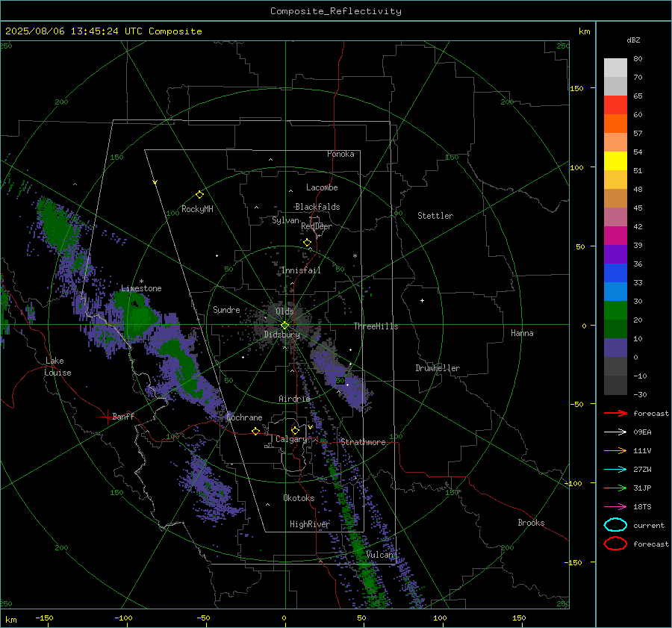Select the orange 111V arrow icon

tap(615, 450)
